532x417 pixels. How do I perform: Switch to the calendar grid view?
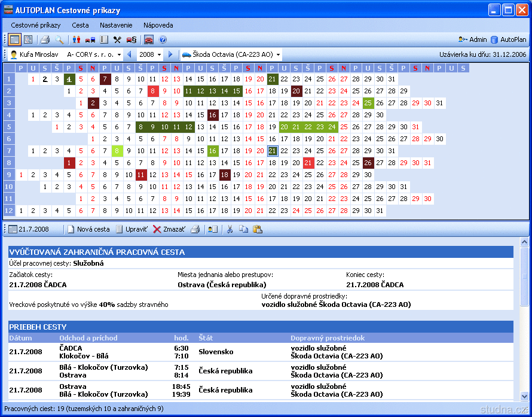point(15,39)
